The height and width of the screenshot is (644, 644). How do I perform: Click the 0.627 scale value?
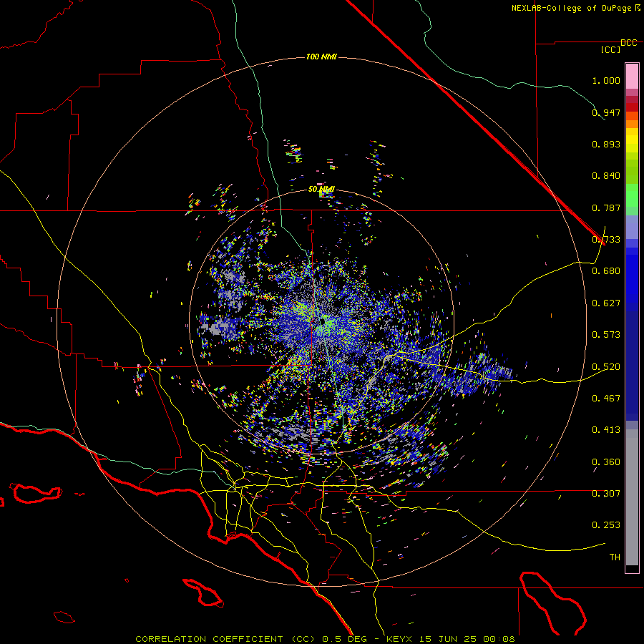[606, 303]
